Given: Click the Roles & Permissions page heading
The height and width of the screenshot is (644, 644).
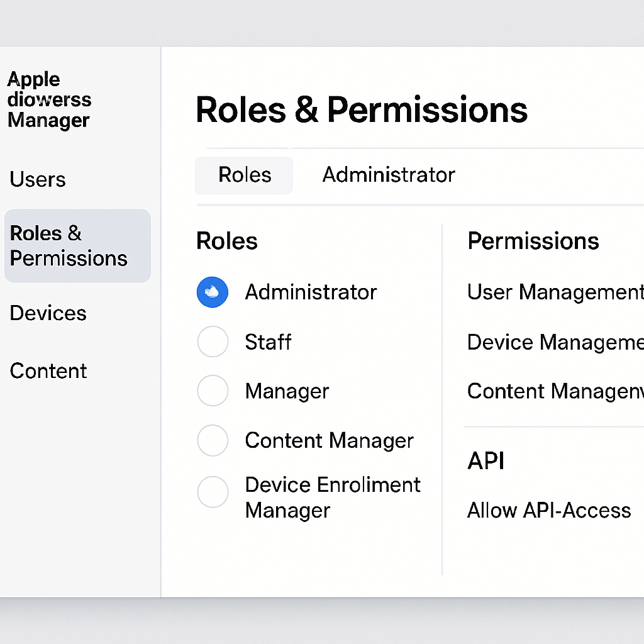Looking at the screenshot, I should 362,109.
